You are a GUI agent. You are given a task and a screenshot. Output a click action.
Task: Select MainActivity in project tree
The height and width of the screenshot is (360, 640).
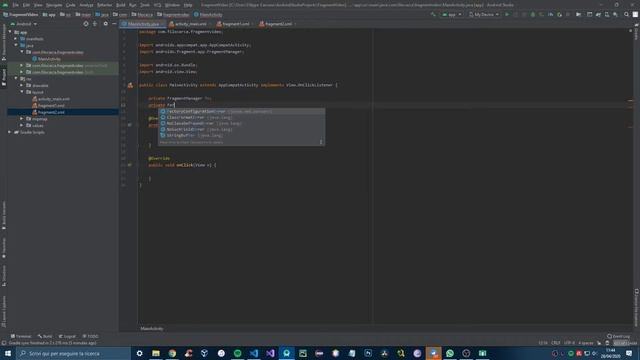coord(49,59)
